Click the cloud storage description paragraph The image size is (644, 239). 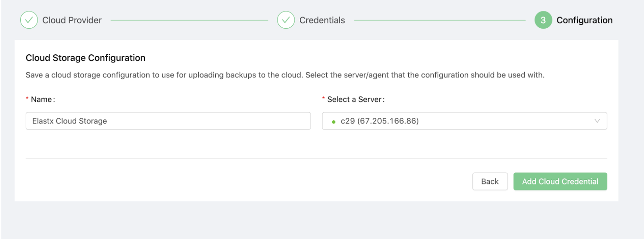pyautogui.click(x=285, y=75)
